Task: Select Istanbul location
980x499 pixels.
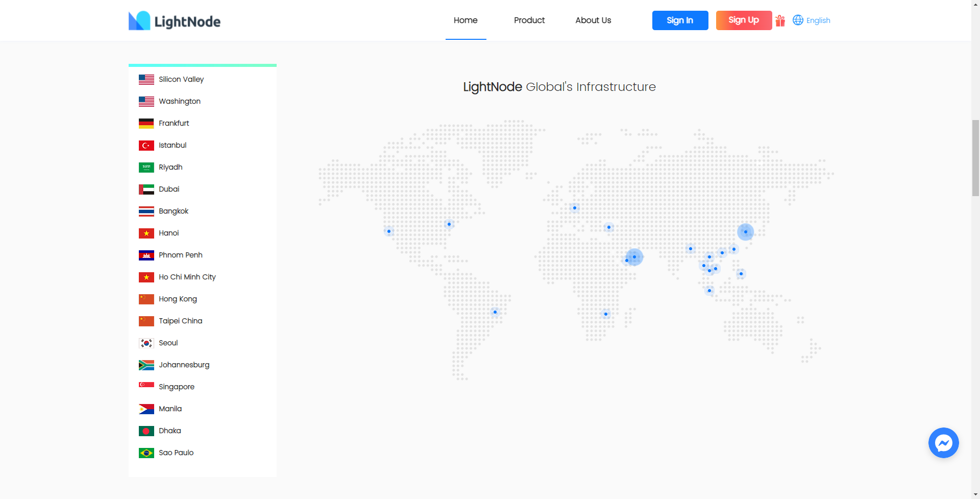Action: coord(173,145)
